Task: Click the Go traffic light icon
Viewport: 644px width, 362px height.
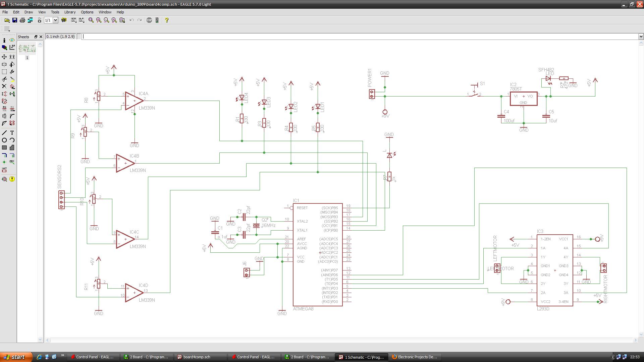Action: pyautogui.click(x=157, y=20)
